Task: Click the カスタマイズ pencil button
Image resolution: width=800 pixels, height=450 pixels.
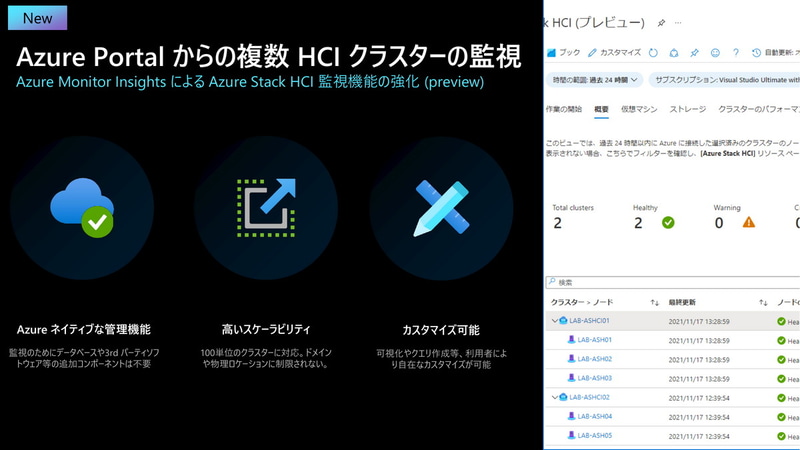Action: 614,53
